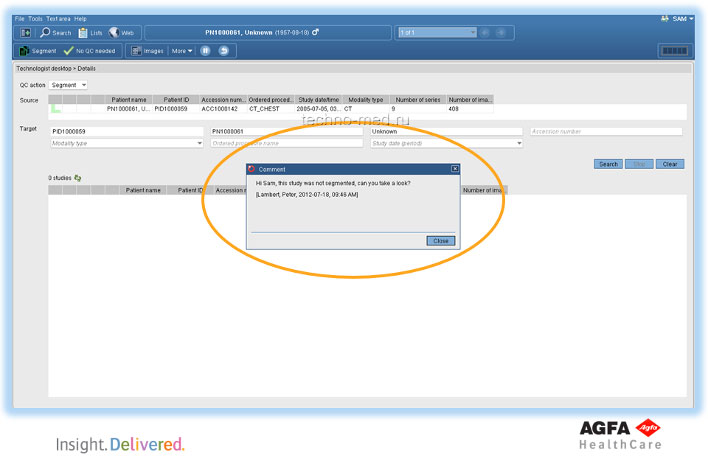Screen dimensions: 708x469
Task: Expand the More dropdown in toolbar
Action: [182, 51]
